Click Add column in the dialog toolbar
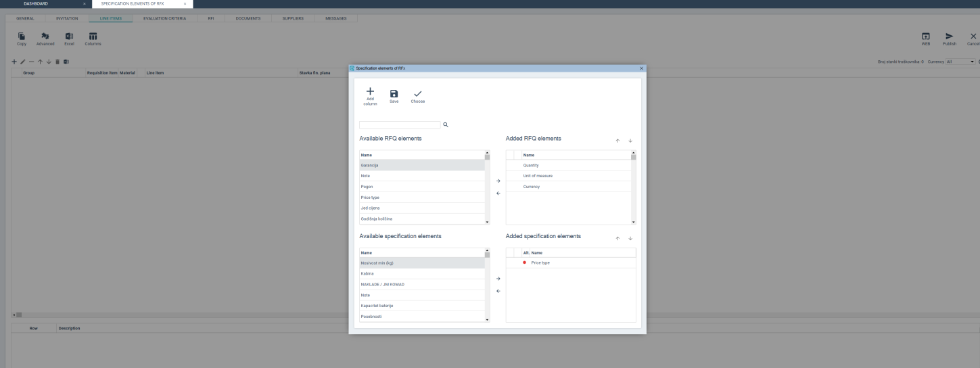980x368 pixels. 370,96
